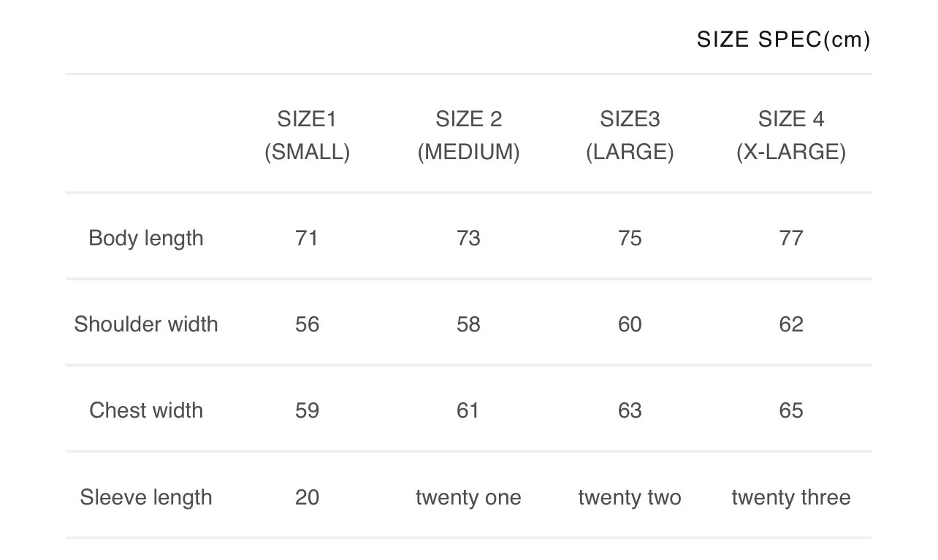Click the Body length row label
This screenshot has height=560, width=938.
[146, 238]
